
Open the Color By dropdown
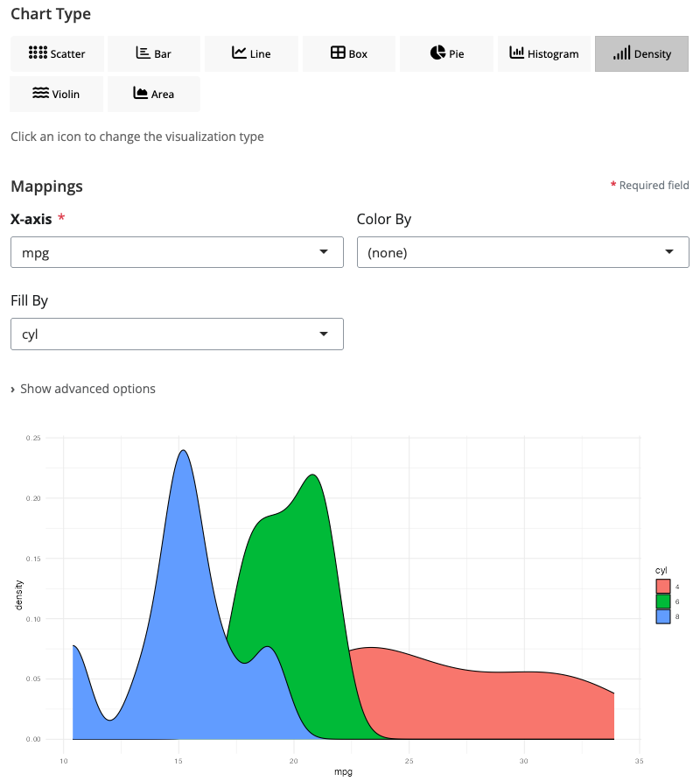(522, 252)
